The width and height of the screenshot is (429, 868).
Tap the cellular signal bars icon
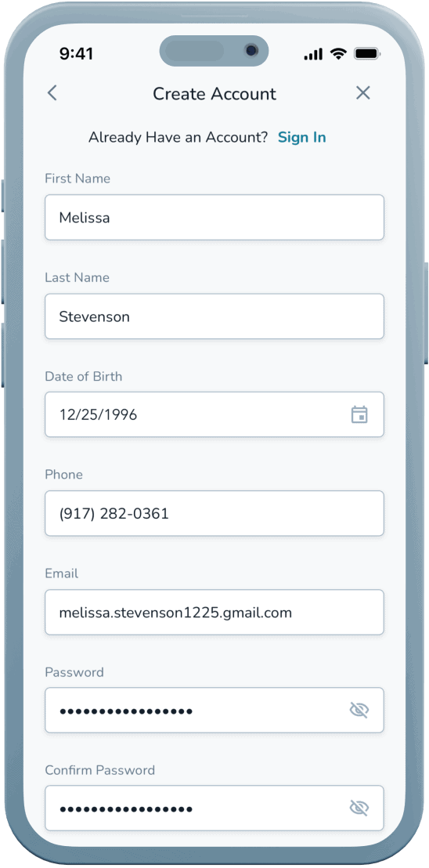(313, 54)
